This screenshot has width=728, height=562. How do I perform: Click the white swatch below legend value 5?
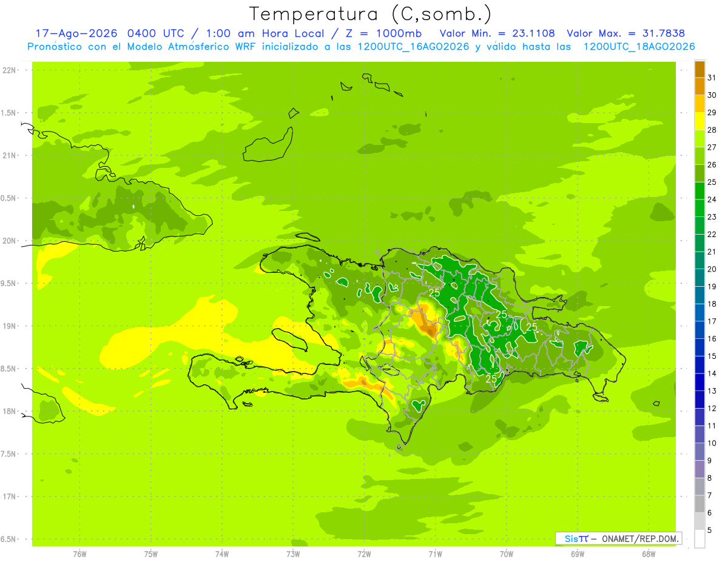(699, 539)
